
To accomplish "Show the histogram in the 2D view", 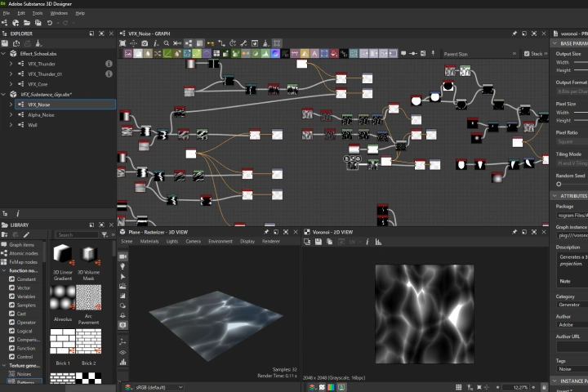I will [378, 242].
